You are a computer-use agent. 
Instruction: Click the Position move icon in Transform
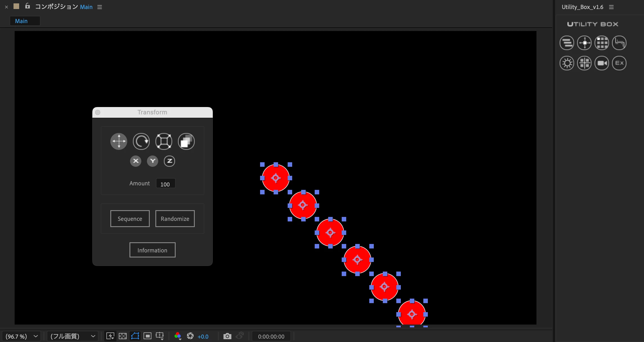coord(119,141)
